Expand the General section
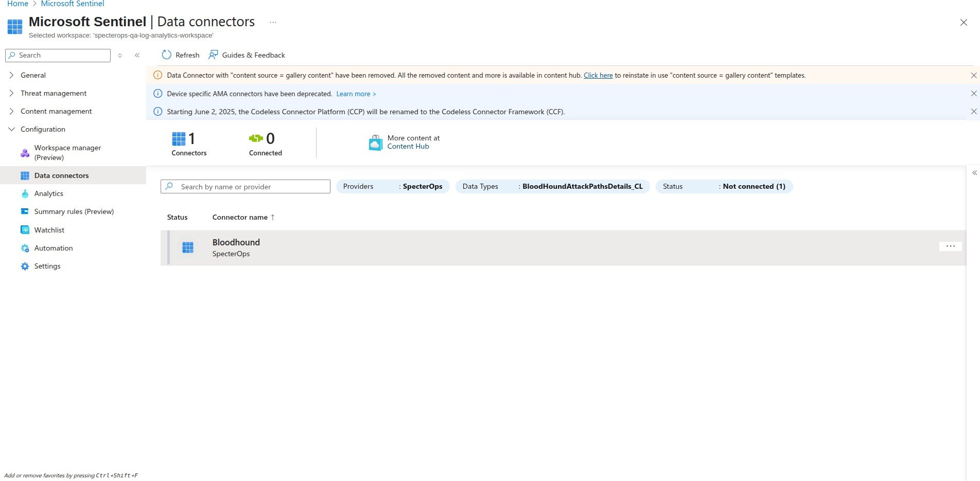 point(11,75)
